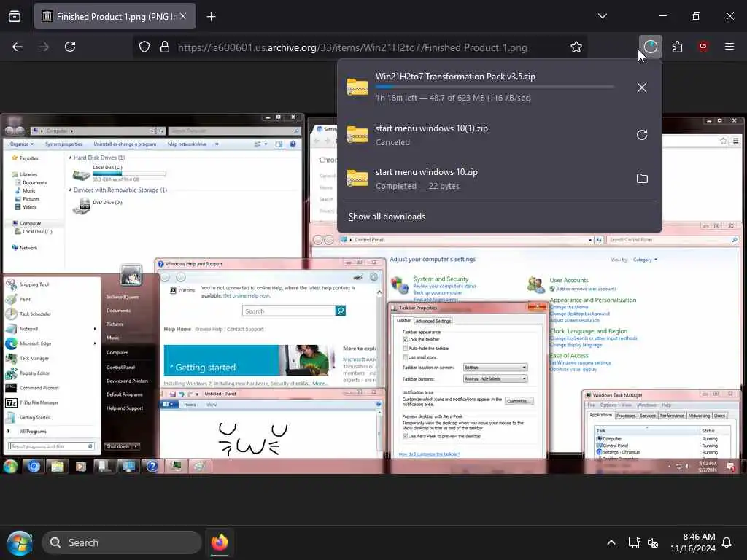Open the notifications bell

click(x=727, y=542)
